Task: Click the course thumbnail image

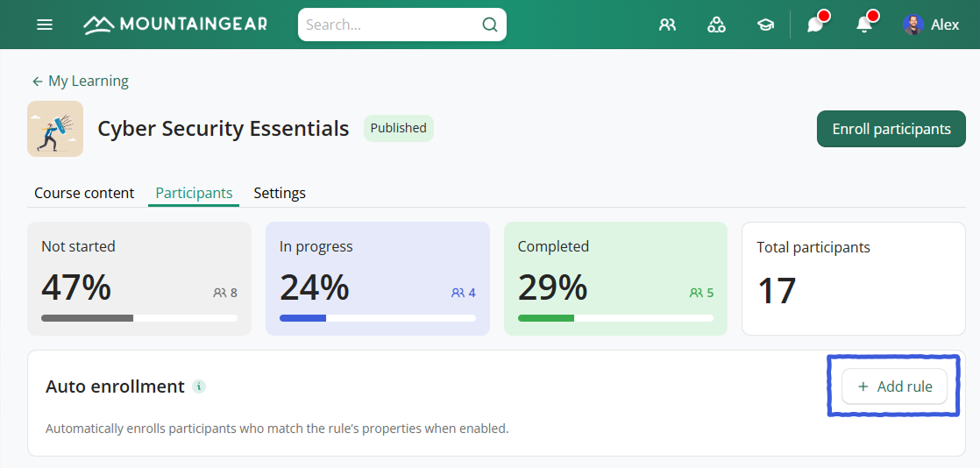Action: click(55, 129)
